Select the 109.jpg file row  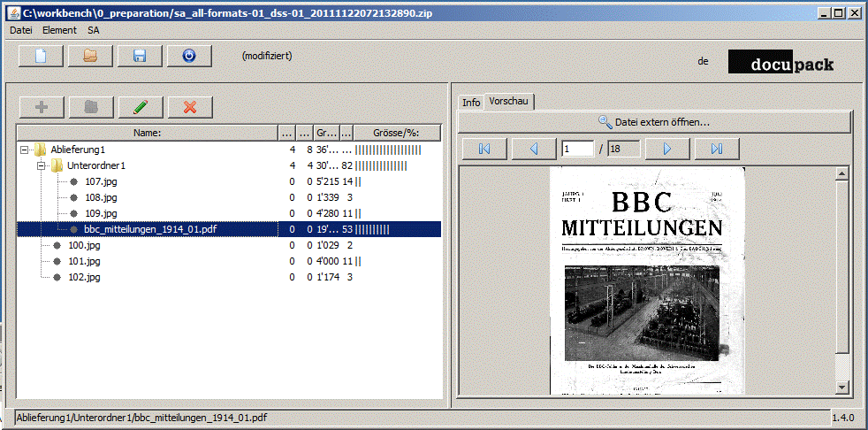[x=229, y=213]
